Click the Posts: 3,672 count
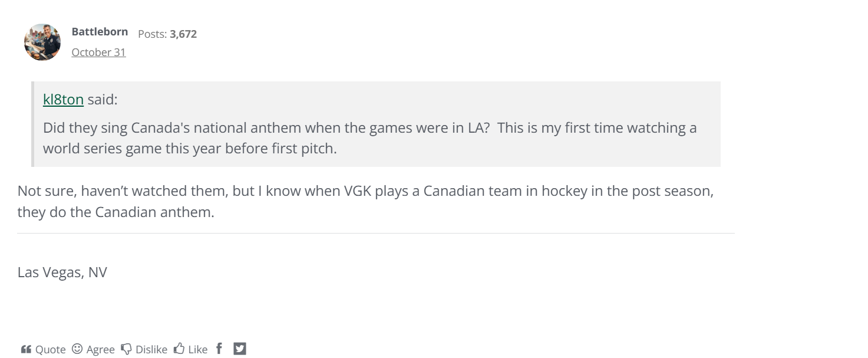The image size is (868, 358). click(167, 34)
